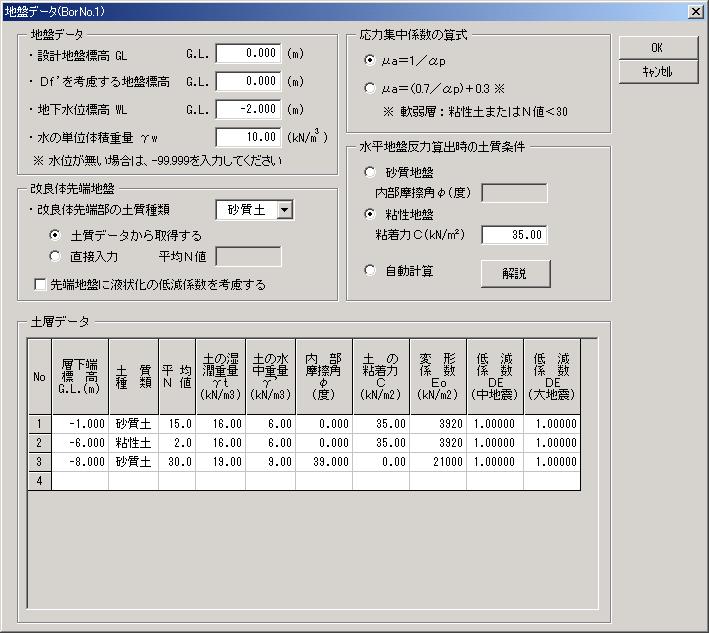Click 土の湿潤重量 column header
Image resolution: width=709 pixels, height=633 pixels.
coord(221,377)
